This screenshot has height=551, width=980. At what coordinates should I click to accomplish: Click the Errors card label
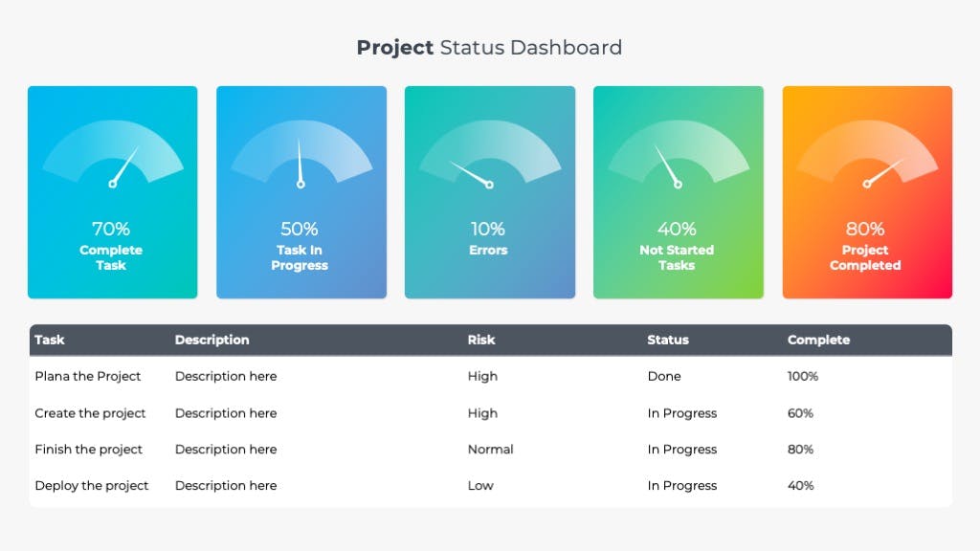[x=488, y=250]
